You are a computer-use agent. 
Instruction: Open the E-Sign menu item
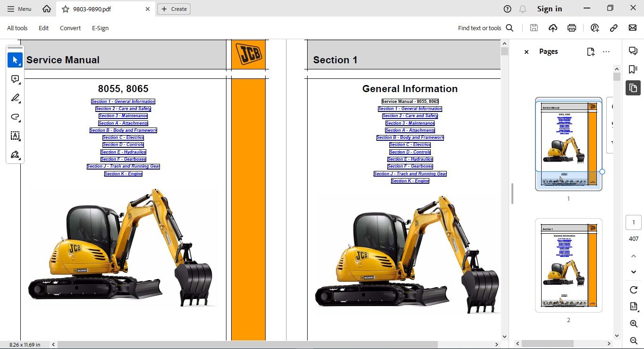[100, 28]
